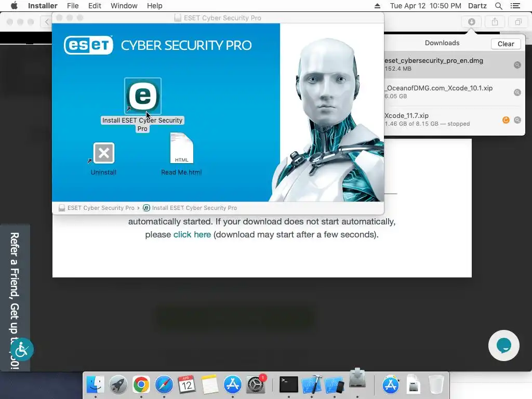Follow the 'click here' download link
This screenshot has width=532, height=399.
point(192,234)
